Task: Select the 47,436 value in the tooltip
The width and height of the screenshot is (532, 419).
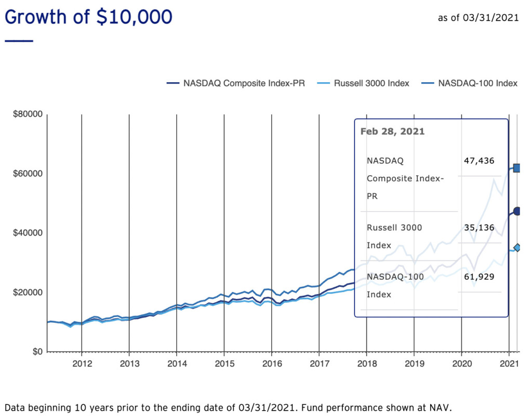Action: tap(478, 161)
